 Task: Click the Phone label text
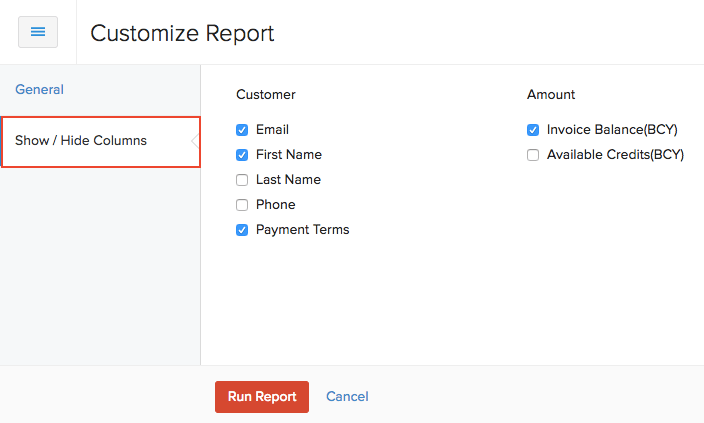(x=275, y=205)
